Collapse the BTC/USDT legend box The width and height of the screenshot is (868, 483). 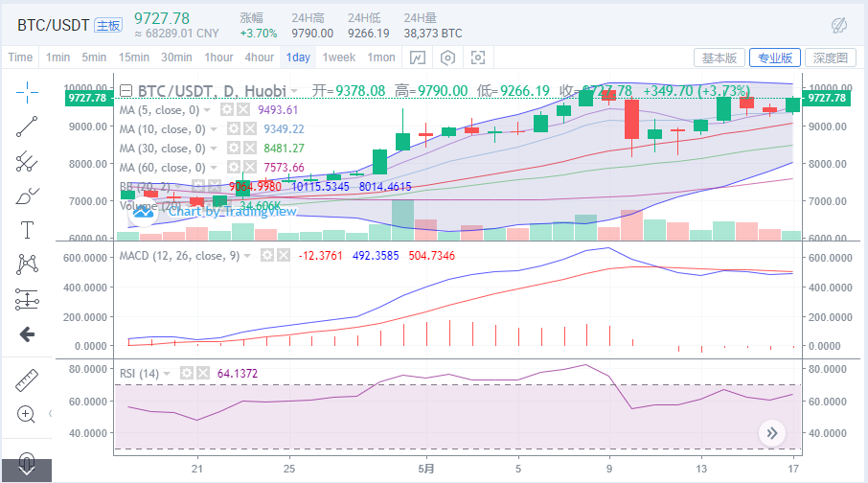click(x=126, y=91)
